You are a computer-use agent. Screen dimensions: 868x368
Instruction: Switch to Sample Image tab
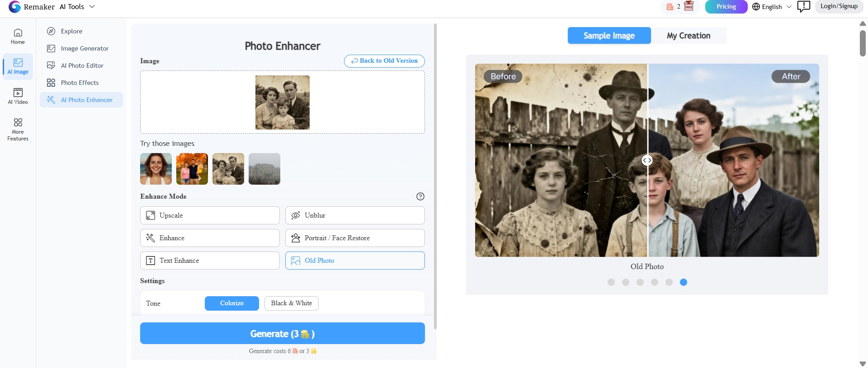pyautogui.click(x=609, y=36)
